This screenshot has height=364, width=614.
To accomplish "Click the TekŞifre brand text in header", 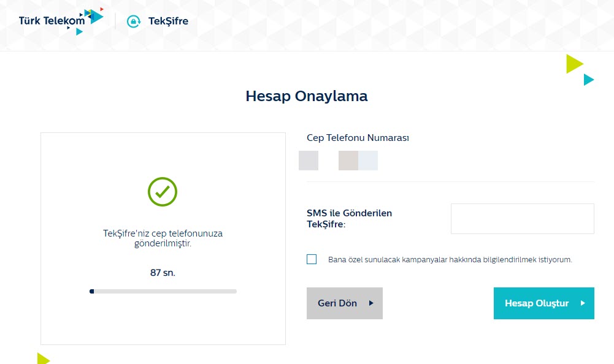I will [x=168, y=21].
